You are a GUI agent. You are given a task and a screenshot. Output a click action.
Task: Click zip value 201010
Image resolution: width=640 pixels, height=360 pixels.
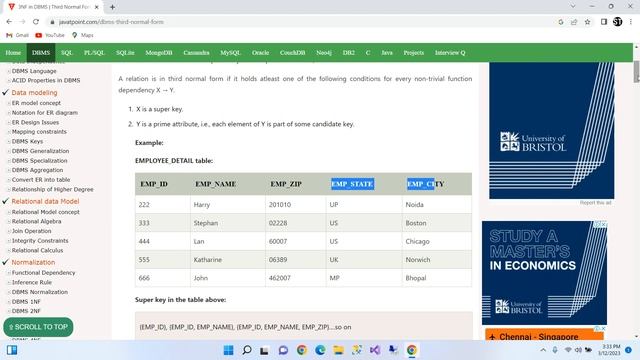(x=280, y=204)
